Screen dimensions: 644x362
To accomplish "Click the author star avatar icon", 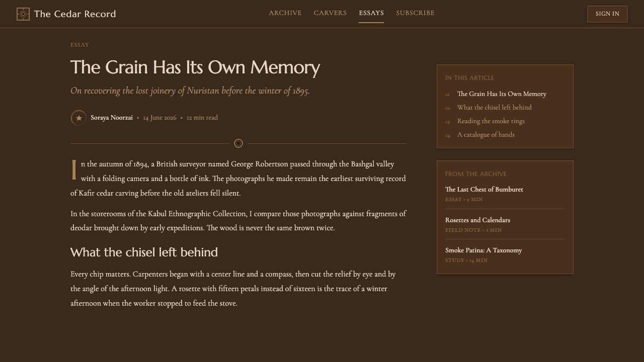I will [78, 118].
